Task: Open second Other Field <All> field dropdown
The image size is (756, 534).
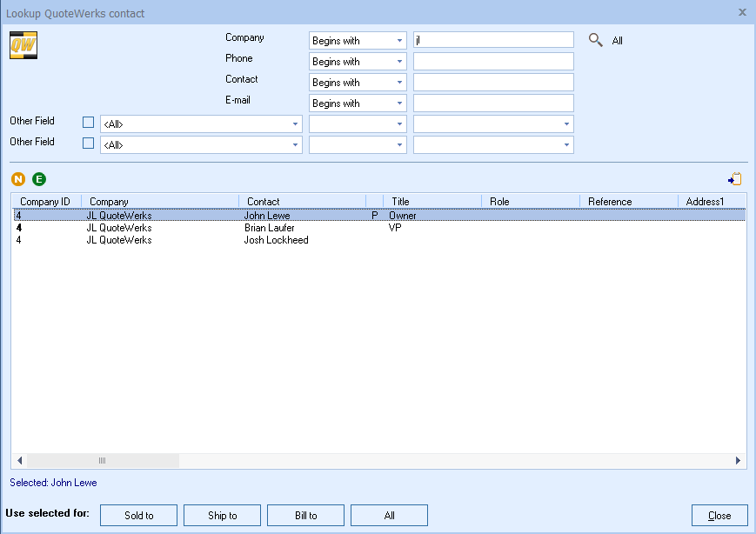Action: (201, 144)
